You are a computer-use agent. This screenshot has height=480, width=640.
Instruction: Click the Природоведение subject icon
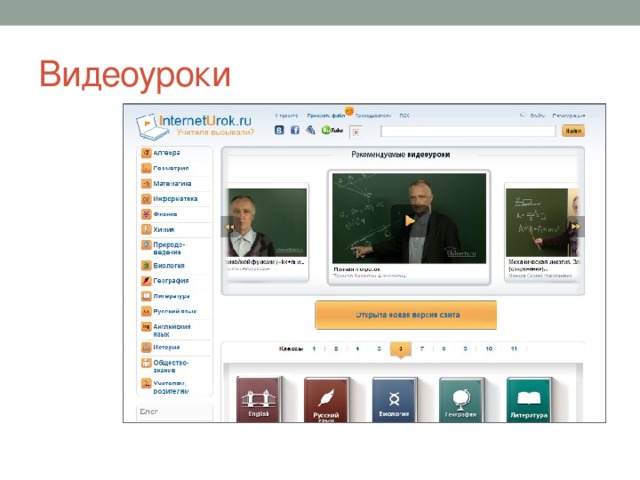pyautogui.click(x=146, y=245)
